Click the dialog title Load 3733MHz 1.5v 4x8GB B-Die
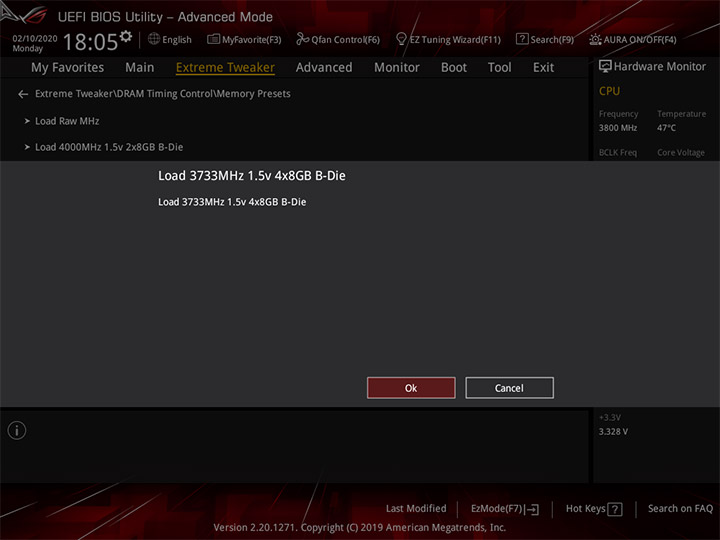 click(252, 176)
